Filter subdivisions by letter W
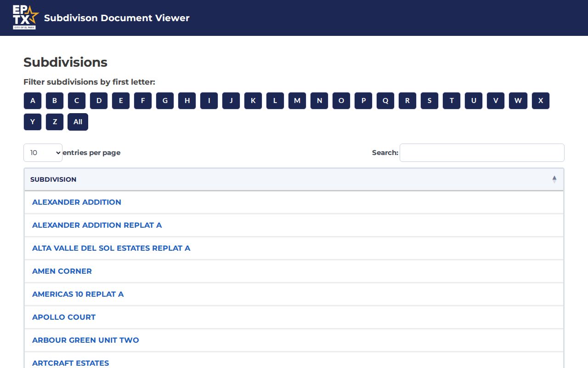This screenshot has height=368, width=588. [518, 101]
